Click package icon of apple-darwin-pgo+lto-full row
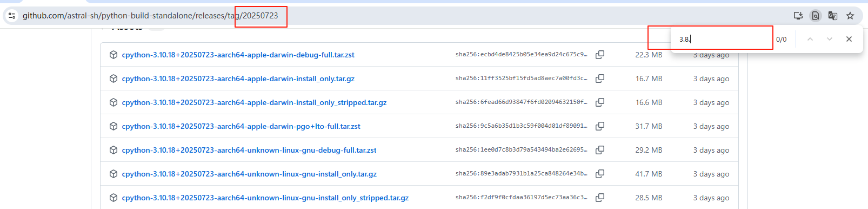Screen dimensions: 868x209 (x=113, y=126)
